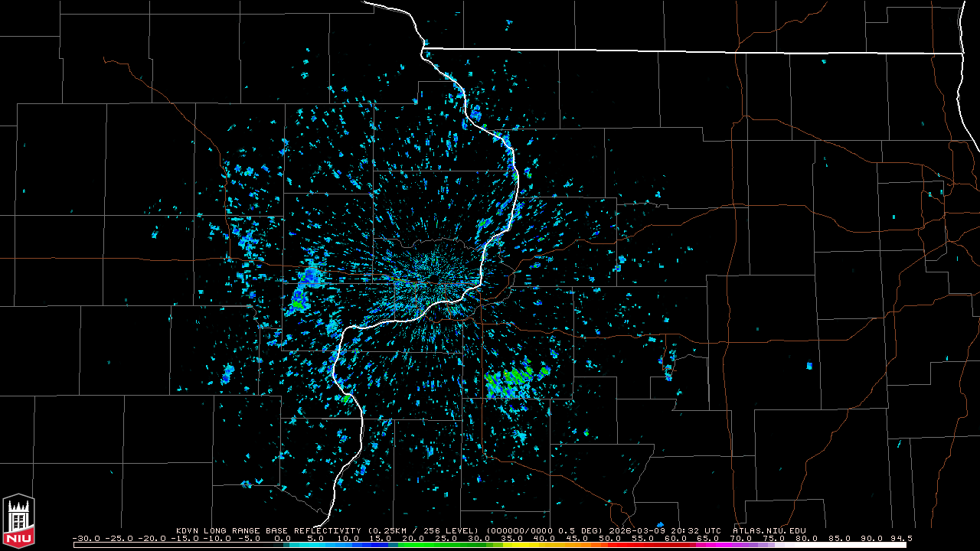This screenshot has height=551, width=980.
Task: Click the -30.0 scale label
Action: click(85, 539)
